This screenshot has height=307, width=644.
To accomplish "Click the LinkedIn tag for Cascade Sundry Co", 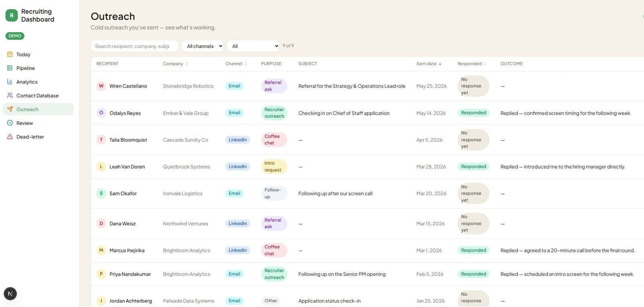I will point(237,140).
